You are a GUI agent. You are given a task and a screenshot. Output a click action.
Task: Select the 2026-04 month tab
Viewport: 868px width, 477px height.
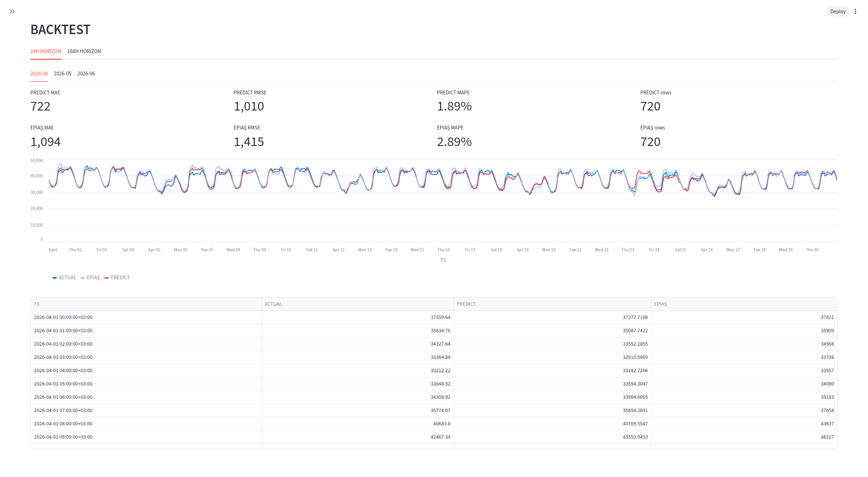39,73
